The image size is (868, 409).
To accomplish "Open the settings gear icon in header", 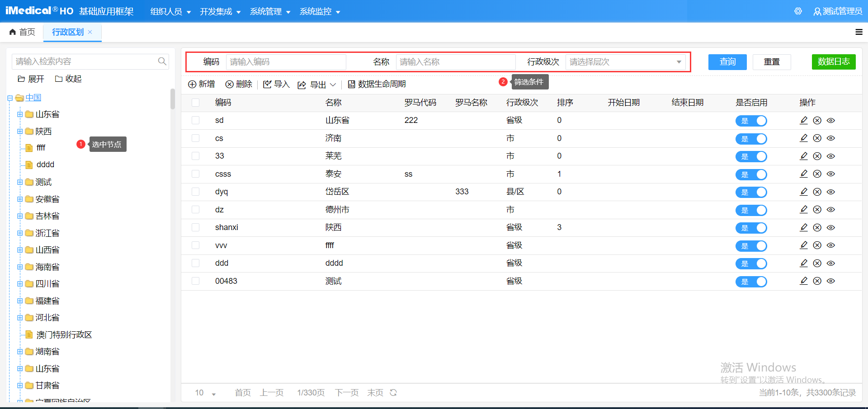I will coord(798,11).
